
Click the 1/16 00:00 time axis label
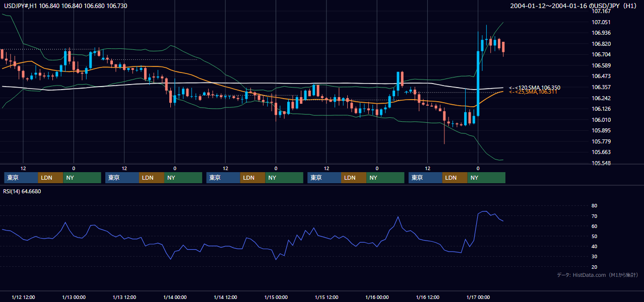pos(377,297)
